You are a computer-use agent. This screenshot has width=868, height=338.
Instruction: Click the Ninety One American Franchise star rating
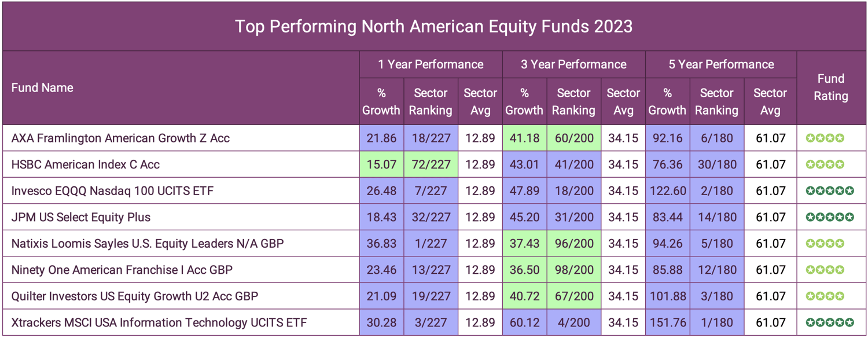825,270
